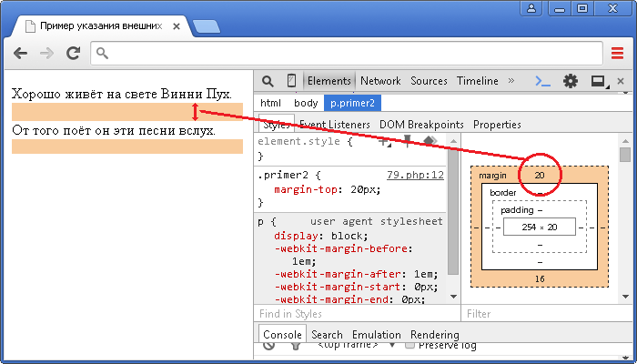Expand the more panels chevron
Screen dimensions: 637x364
(x=511, y=81)
